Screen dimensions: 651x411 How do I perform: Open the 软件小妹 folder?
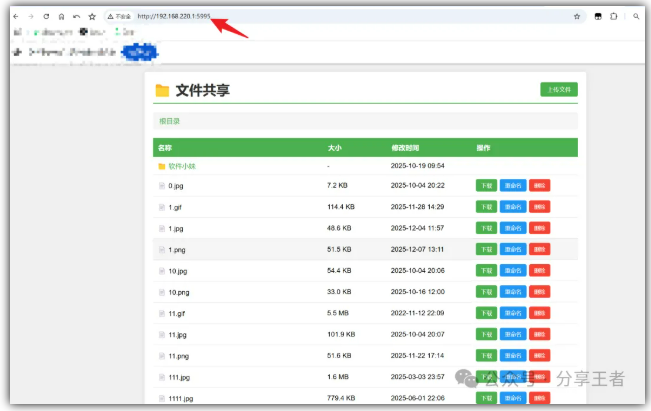point(182,166)
